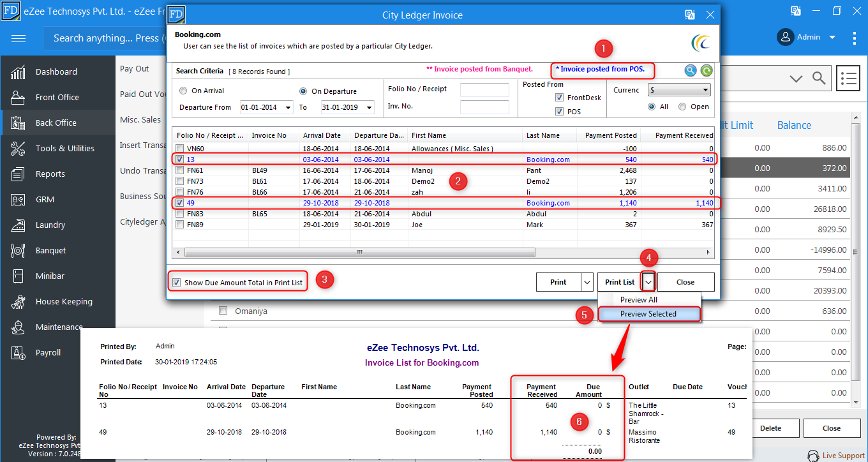The height and width of the screenshot is (462, 868).
Task: Open the To date dropdown
Action: pyautogui.click(x=370, y=108)
